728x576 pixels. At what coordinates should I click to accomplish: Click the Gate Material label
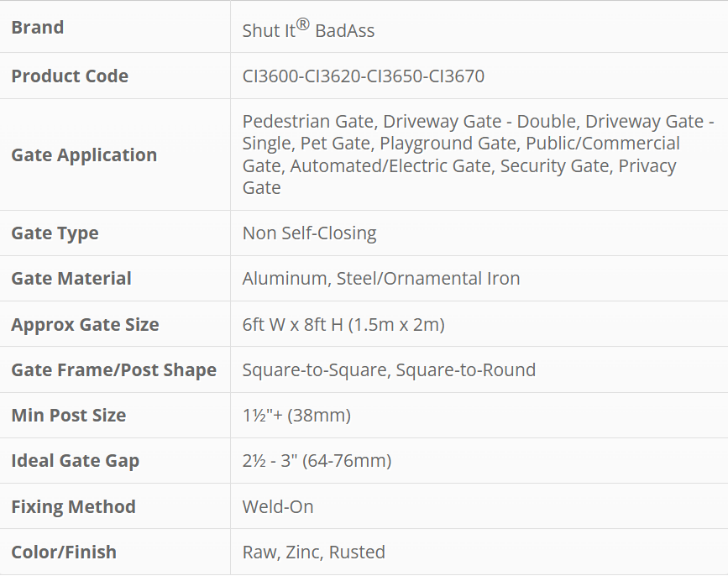tap(71, 279)
